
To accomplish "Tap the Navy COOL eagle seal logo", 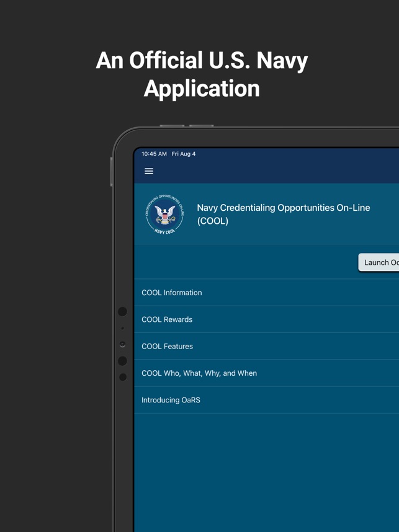I will [x=164, y=215].
